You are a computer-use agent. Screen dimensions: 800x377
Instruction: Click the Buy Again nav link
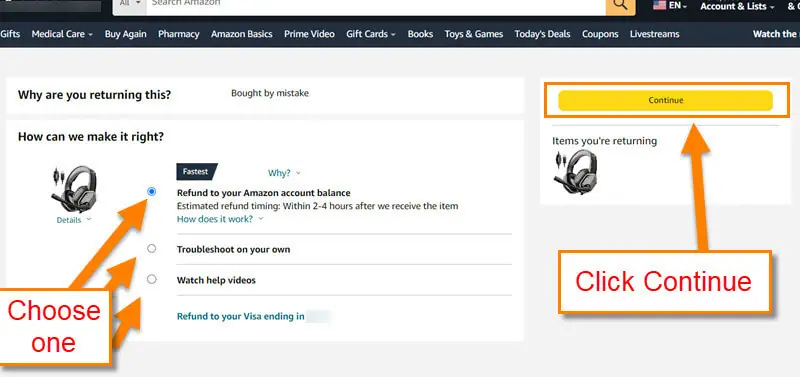pyautogui.click(x=126, y=34)
